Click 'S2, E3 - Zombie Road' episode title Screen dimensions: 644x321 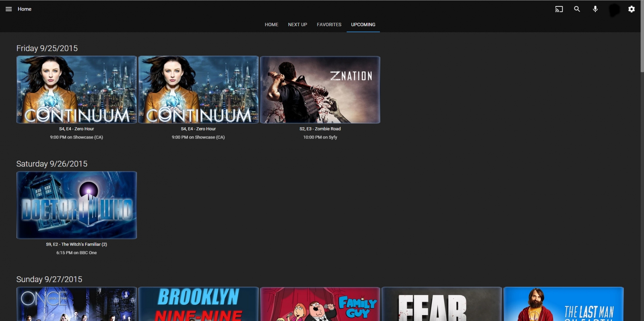[320, 129]
